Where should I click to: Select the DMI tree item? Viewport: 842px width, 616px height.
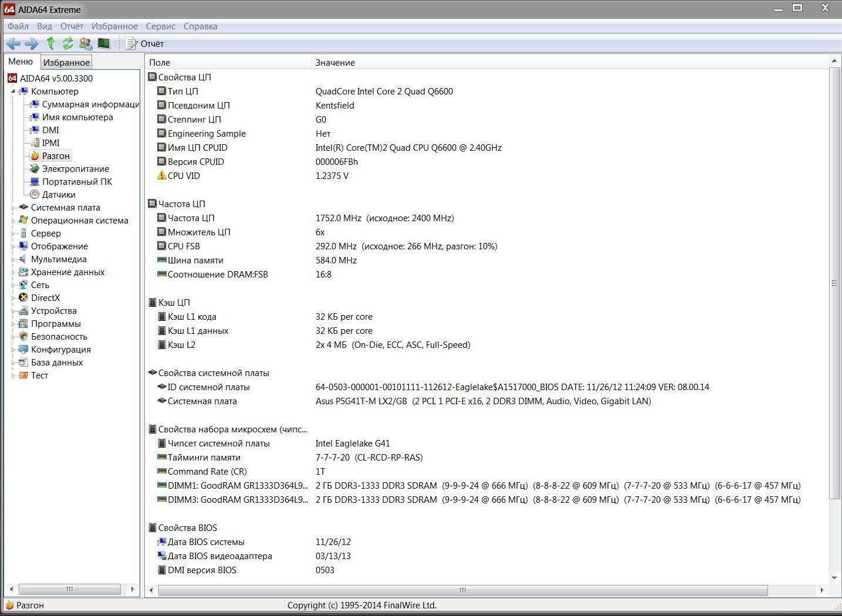50,130
